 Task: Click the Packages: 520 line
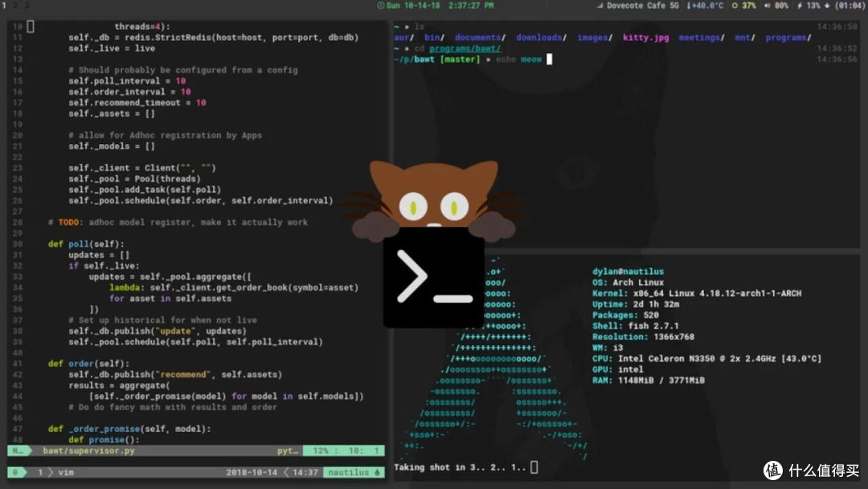point(625,315)
